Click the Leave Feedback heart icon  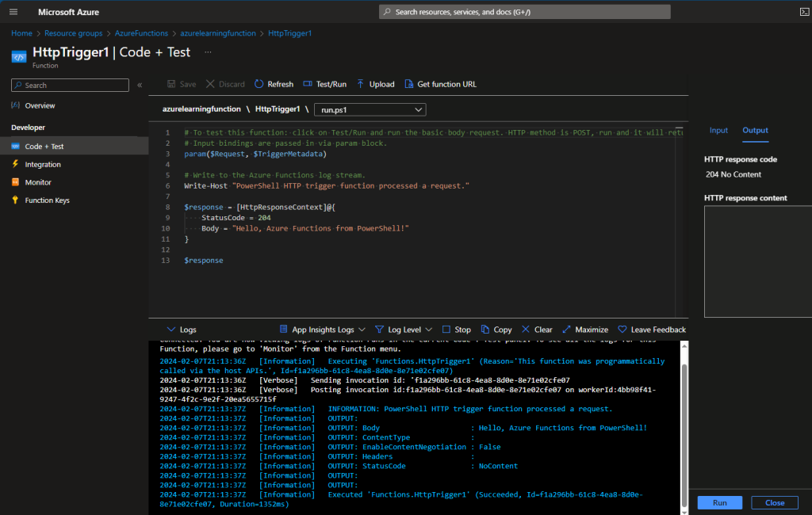(x=622, y=329)
